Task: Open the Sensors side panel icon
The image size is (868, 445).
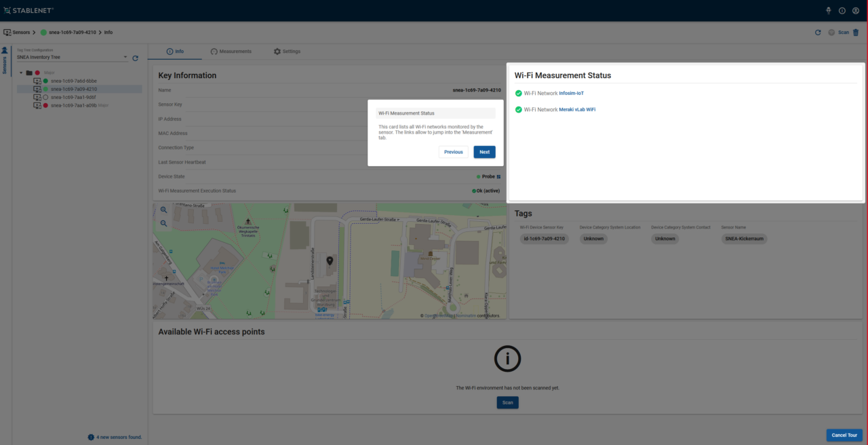Action: tap(5, 50)
